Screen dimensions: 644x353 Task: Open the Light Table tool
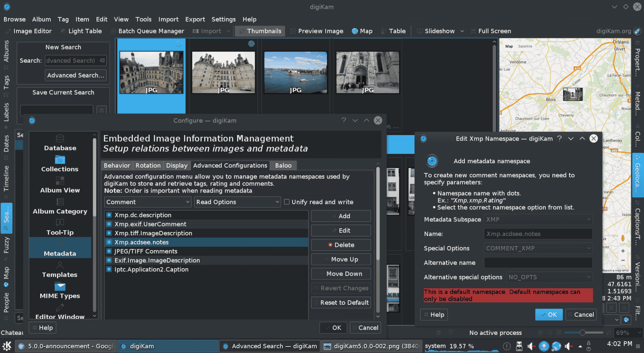coord(81,31)
